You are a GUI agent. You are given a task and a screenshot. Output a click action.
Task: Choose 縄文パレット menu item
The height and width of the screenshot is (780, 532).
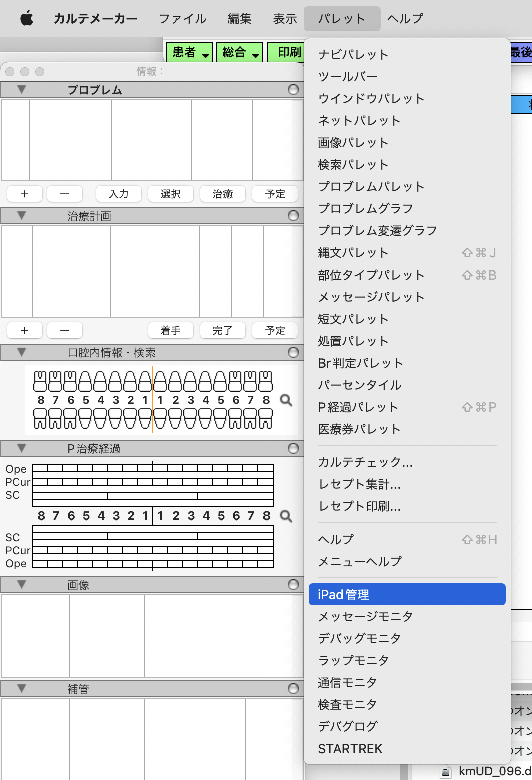tap(353, 253)
